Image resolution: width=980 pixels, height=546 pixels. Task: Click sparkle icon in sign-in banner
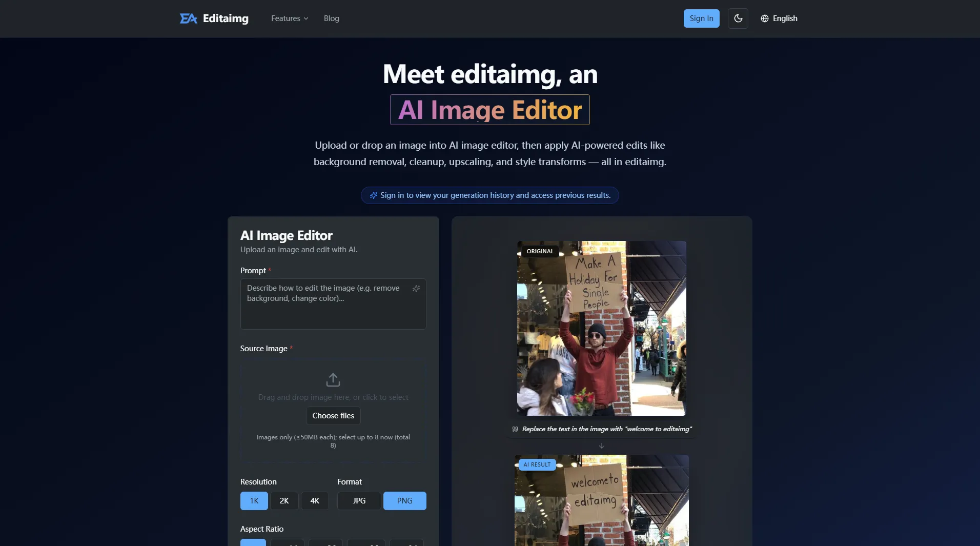click(x=374, y=195)
